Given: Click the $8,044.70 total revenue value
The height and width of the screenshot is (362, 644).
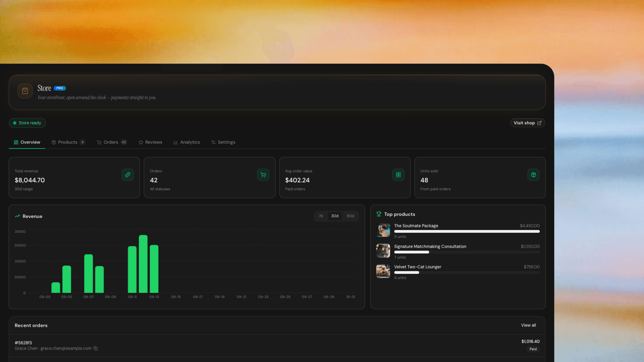Looking at the screenshot, I should pos(30,180).
